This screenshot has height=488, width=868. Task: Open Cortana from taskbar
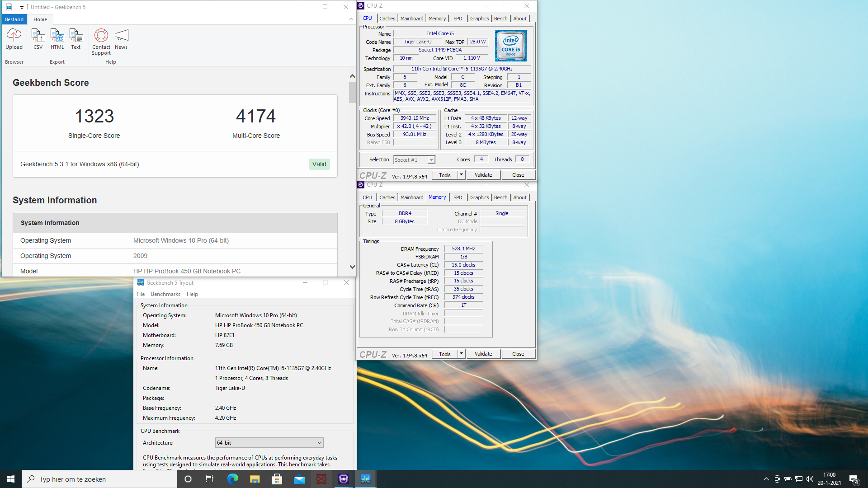click(x=188, y=479)
